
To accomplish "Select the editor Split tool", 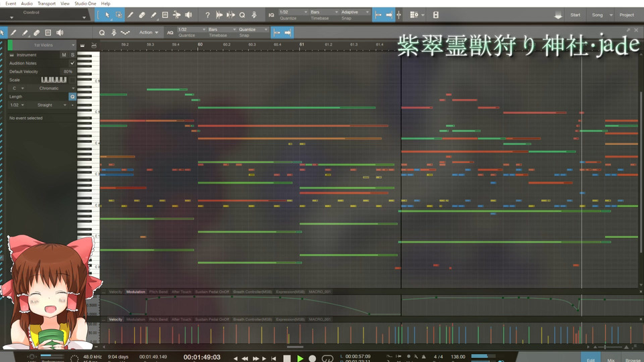I will click(13, 32).
